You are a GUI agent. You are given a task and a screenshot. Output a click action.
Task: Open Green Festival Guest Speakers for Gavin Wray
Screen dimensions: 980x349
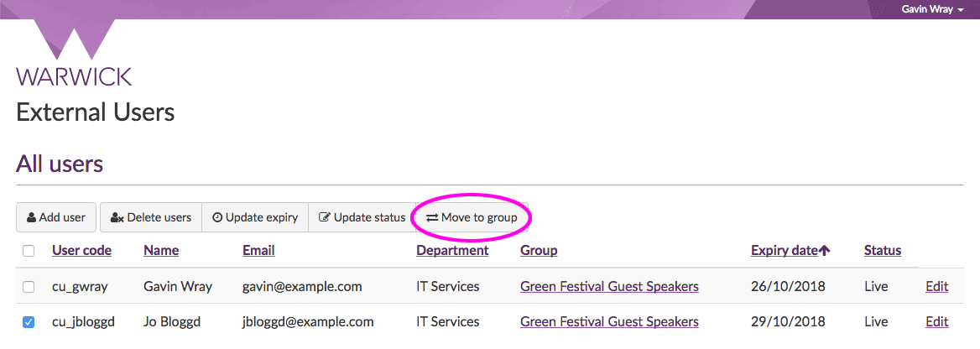click(609, 286)
